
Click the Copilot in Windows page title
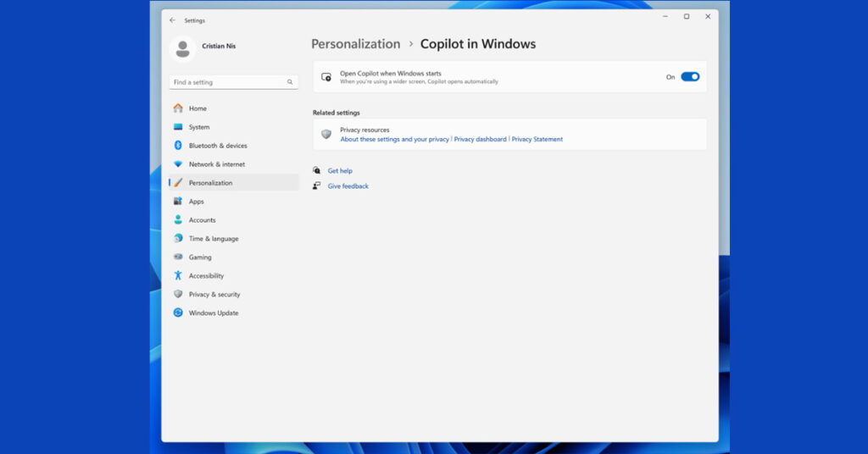478,44
